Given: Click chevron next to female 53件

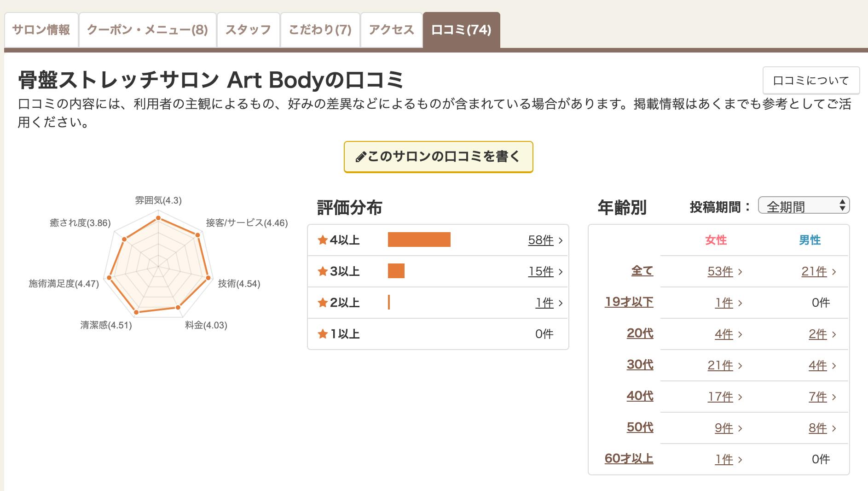Looking at the screenshot, I should [x=740, y=272].
